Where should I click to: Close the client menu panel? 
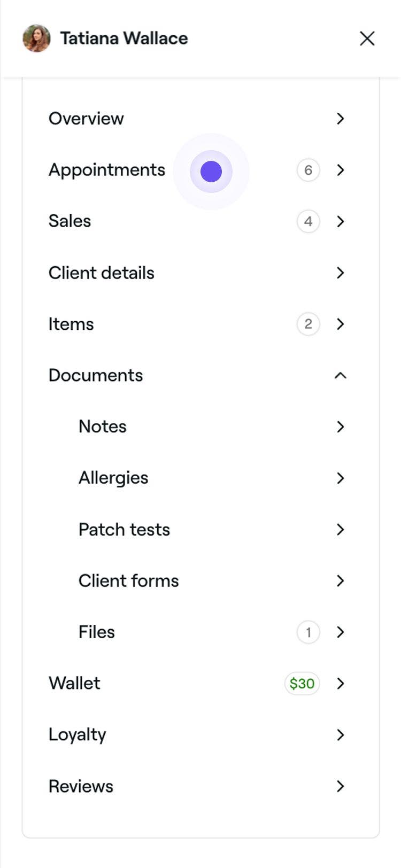[x=367, y=38]
